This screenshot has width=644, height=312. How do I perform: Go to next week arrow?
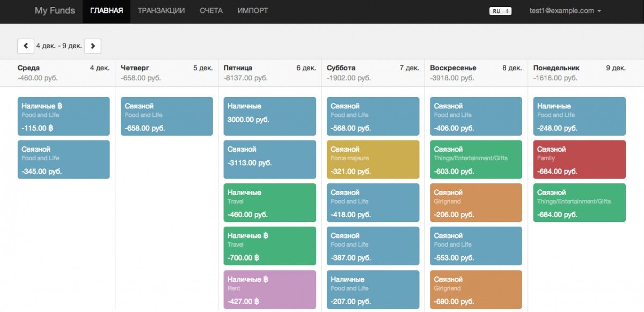tap(93, 46)
